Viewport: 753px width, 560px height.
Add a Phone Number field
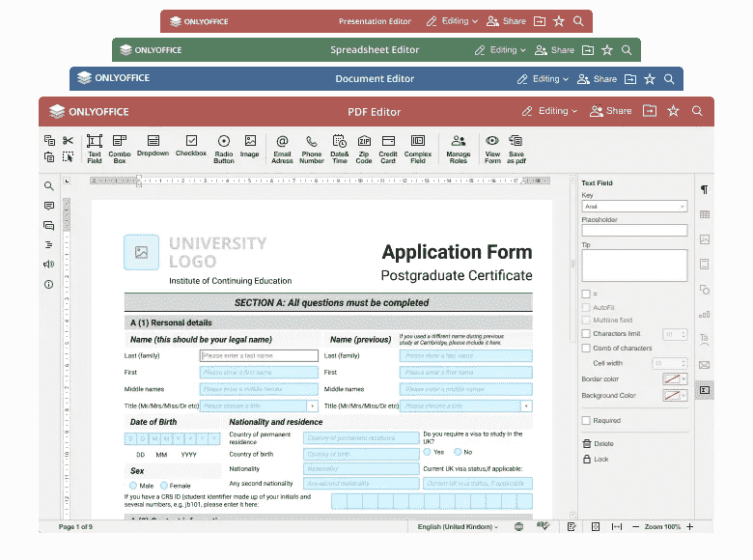(312, 149)
